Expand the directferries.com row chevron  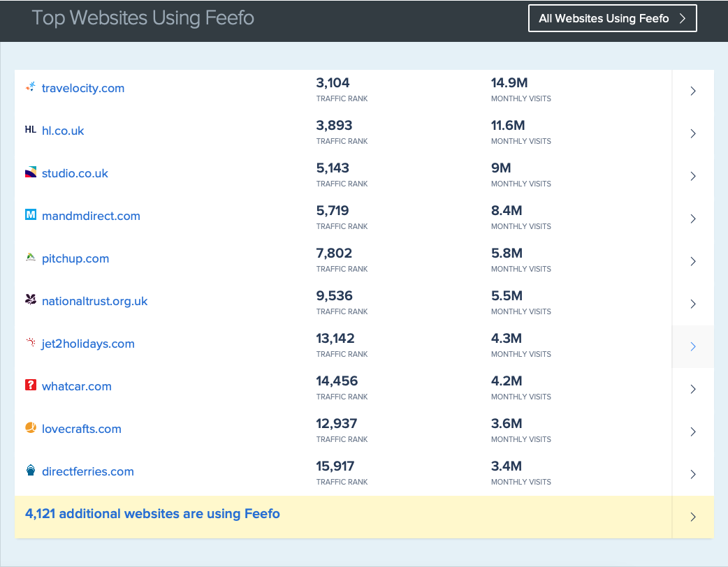click(x=692, y=475)
